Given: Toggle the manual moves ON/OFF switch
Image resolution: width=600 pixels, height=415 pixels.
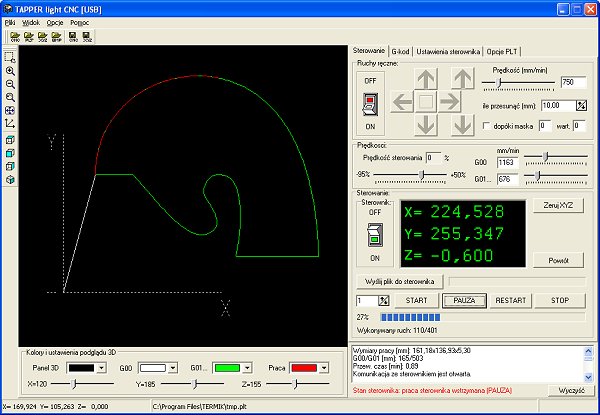Looking at the screenshot, I should [370, 104].
